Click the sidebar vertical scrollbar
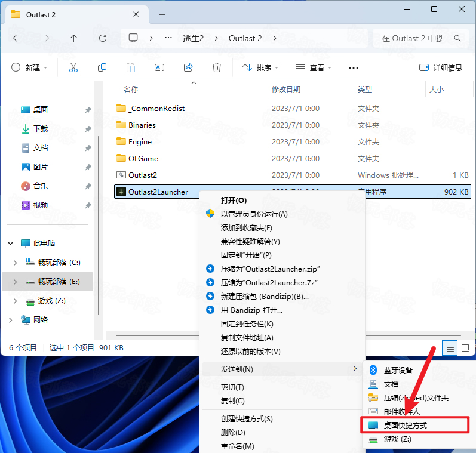This screenshot has height=453, width=476. coord(99,225)
